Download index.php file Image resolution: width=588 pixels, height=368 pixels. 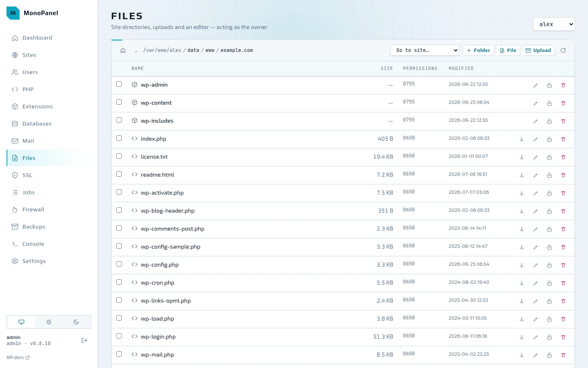point(521,139)
